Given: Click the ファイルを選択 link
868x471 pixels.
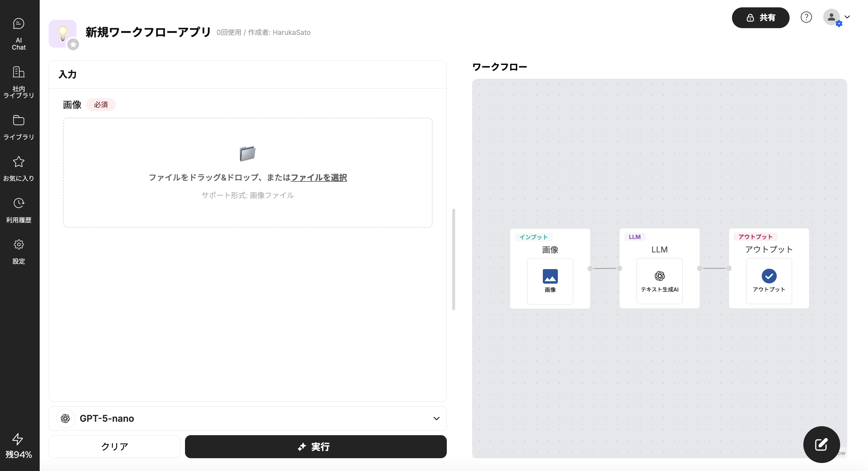Looking at the screenshot, I should (318, 177).
